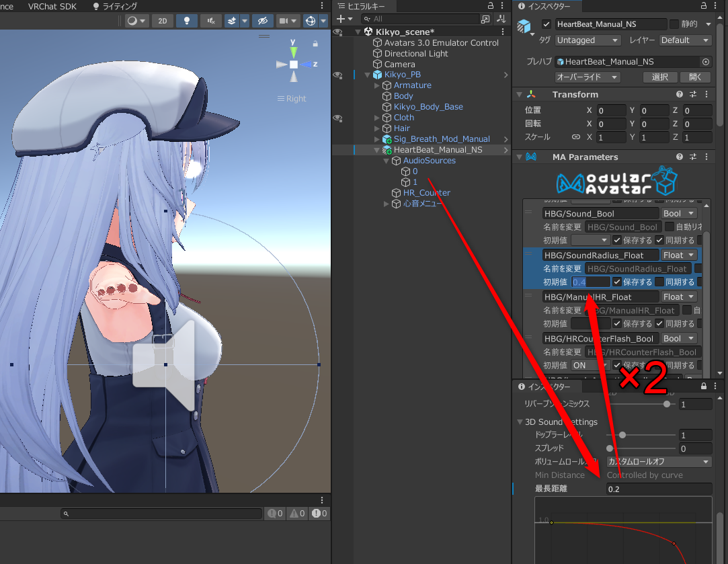Click the 0.4 initial value field
Screen dimensions: 728x564
pos(591,282)
